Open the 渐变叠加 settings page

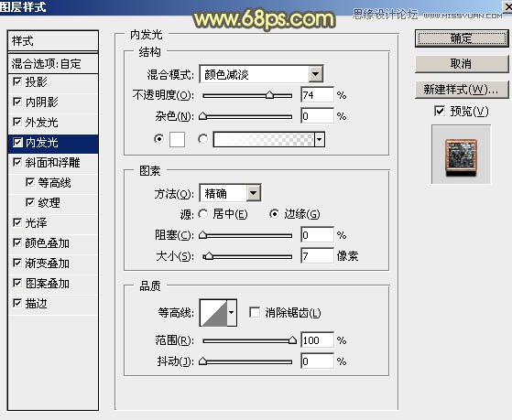tap(48, 263)
